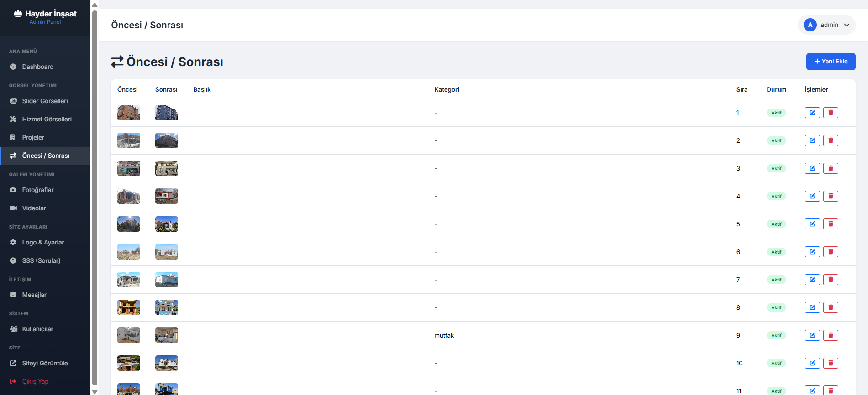Viewport: 868px width, 395px height.
Task: Open Hizmet Görselleri menu item
Action: tap(45, 119)
